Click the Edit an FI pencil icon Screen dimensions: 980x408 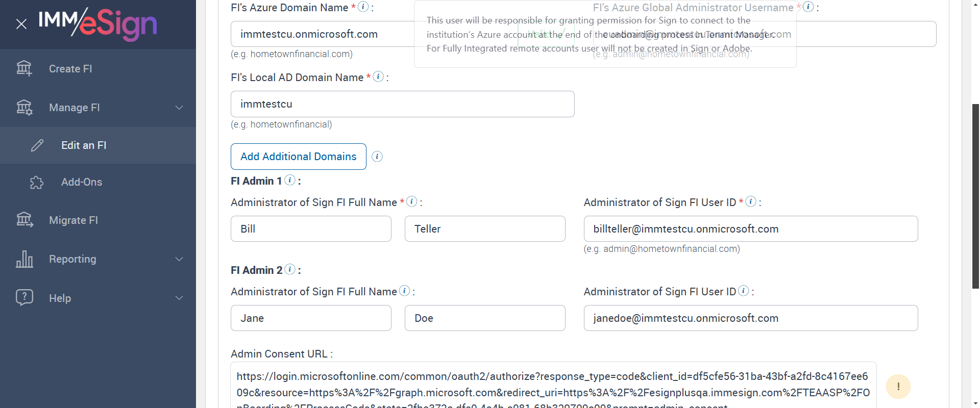coord(37,145)
